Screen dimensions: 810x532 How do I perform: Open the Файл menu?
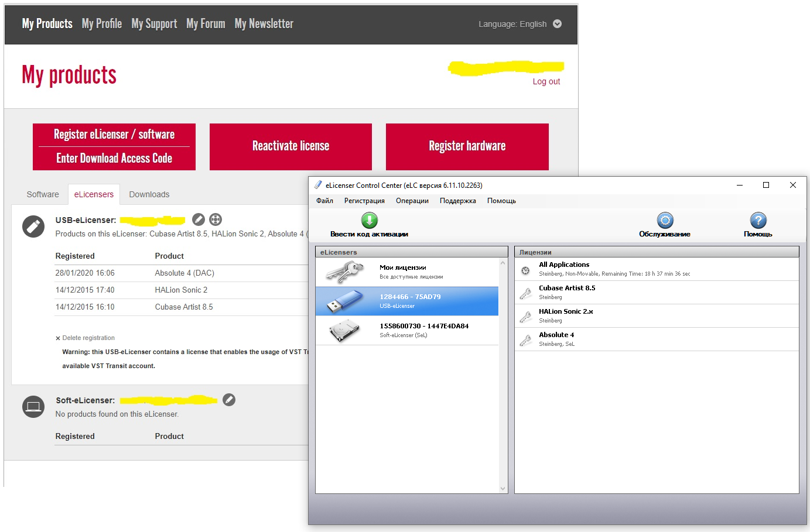point(324,201)
